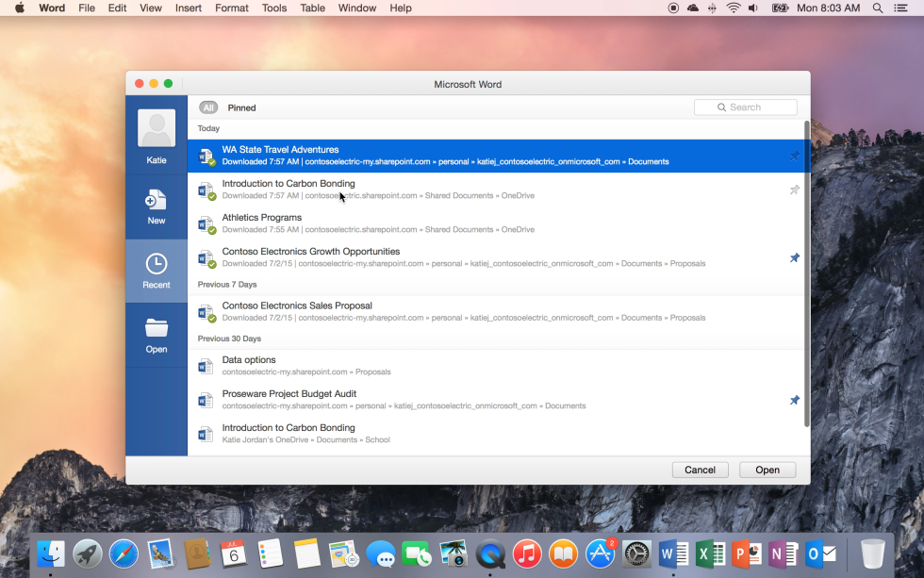Unpin Contoso Electronics Growth Opportunities file
The width and height of the screenshot is (924, 578).
(x=794, y=257)
